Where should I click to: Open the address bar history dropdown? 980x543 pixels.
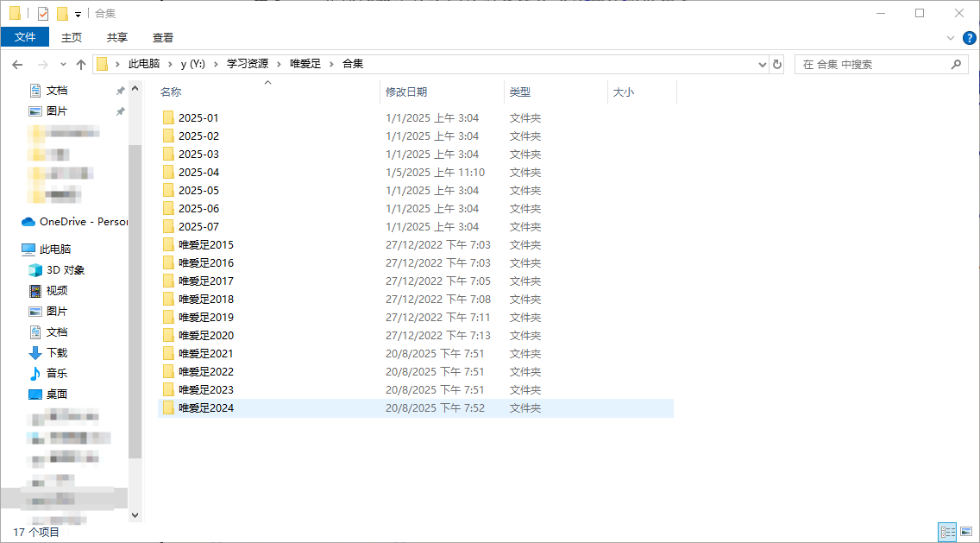coord(762,65)
